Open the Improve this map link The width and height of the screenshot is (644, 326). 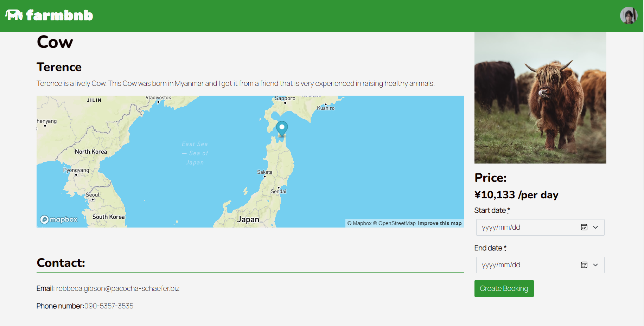(x=439, y=223)
